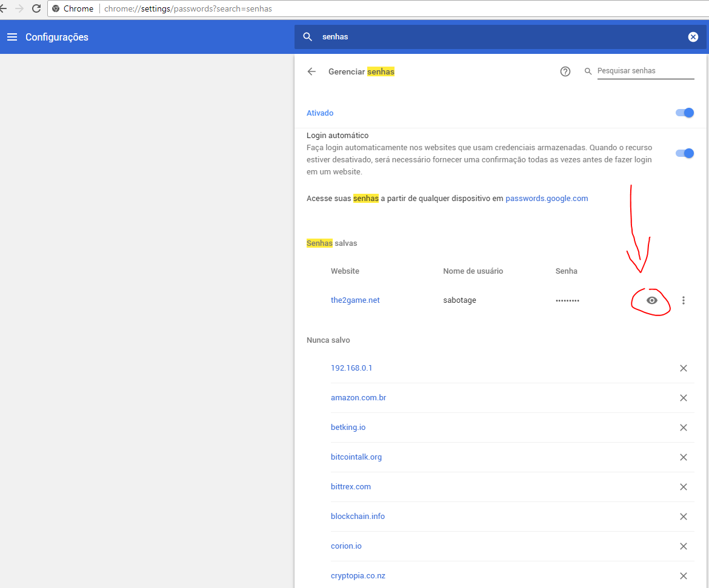Screen dimensions: 709x588
Task: Open the help question mark icon
Action: coord(565,71)
